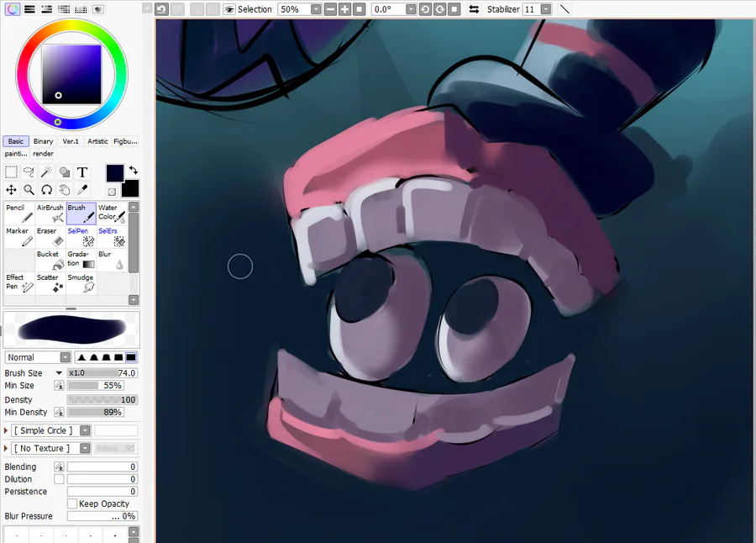Select the Zoom magnifier tool
This screenshot has height=543, width=756.
(29, 190)
